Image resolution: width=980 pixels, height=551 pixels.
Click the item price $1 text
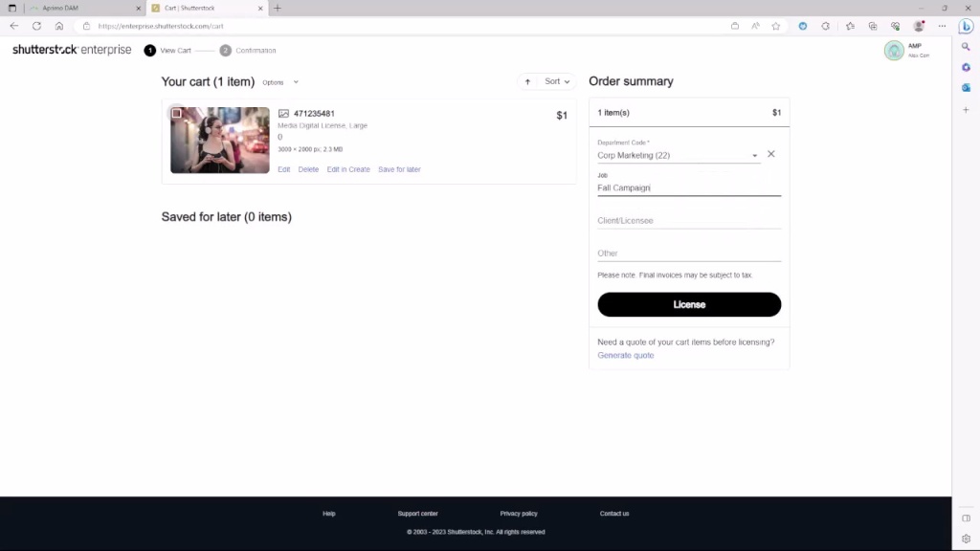click(562, 116)
